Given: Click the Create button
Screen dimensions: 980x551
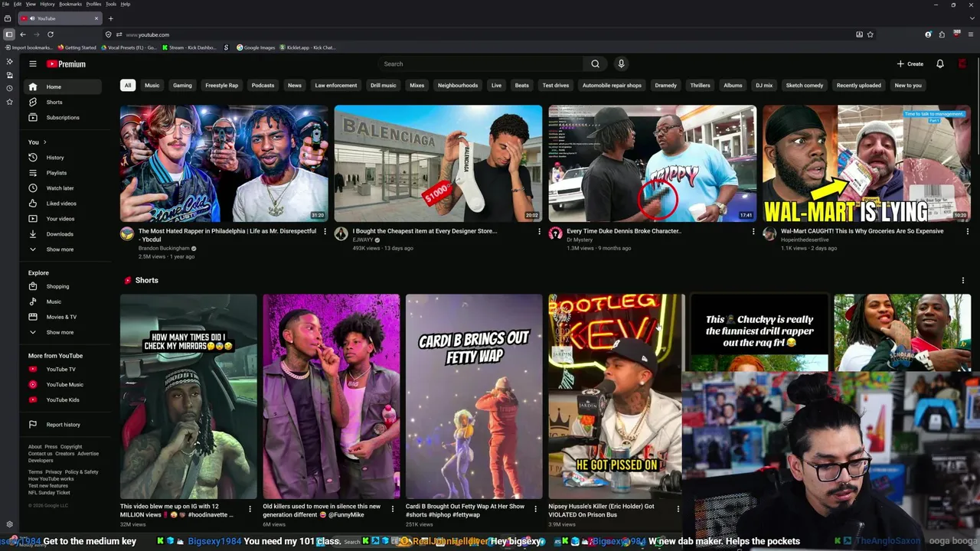Looking at the screenshot, I should pyautogui.click(x=910, y=64).
